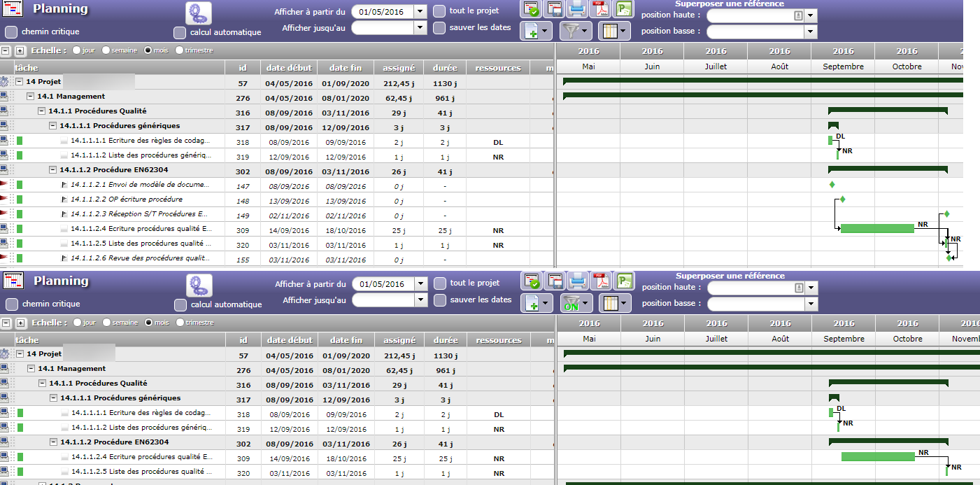Click the validate planning icon in upper toolbar
The image size is (980, 485).
coord(531,9)
